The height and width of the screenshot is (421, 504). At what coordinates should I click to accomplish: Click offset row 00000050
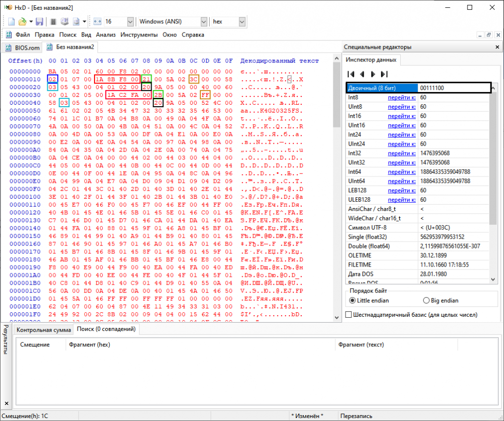tap(25, 111)
